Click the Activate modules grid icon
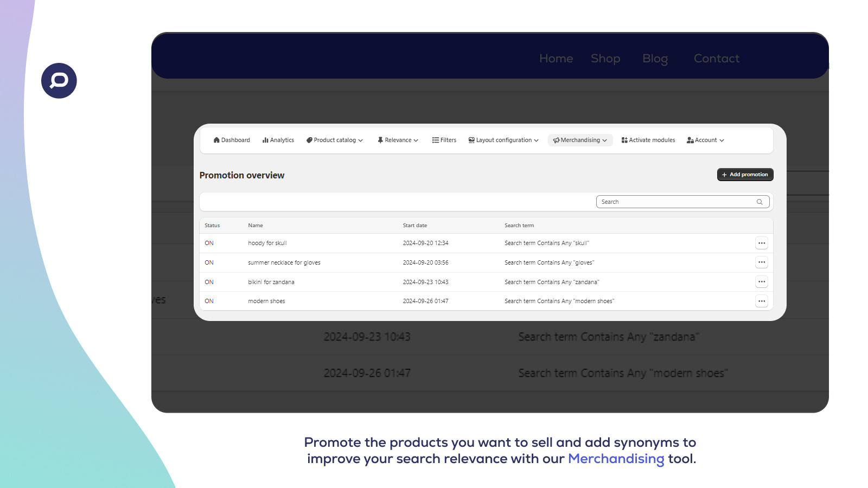 pos(624,140)
